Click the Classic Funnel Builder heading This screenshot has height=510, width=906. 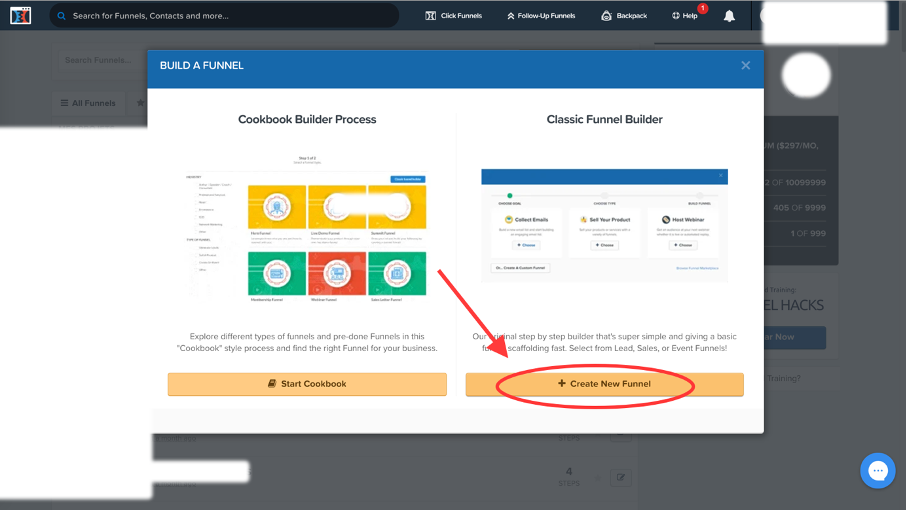click(604, 120)
